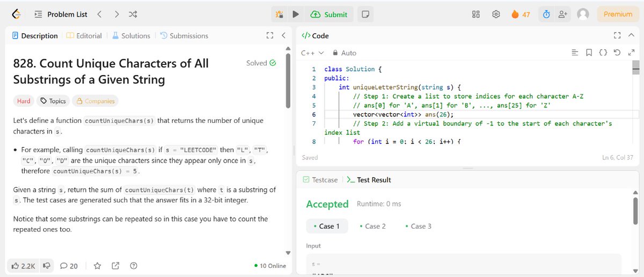Click code line 6 vector declaration
The height and width of the screenshot is (277, 644).
tap(403, 114)
